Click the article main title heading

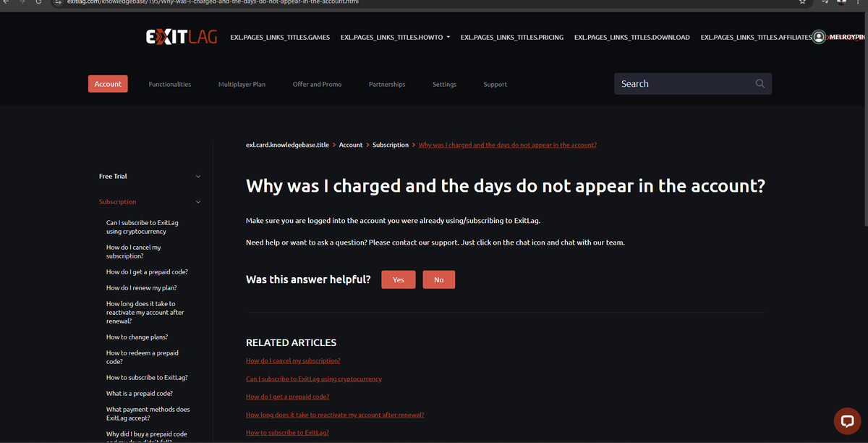coord(506,186)
